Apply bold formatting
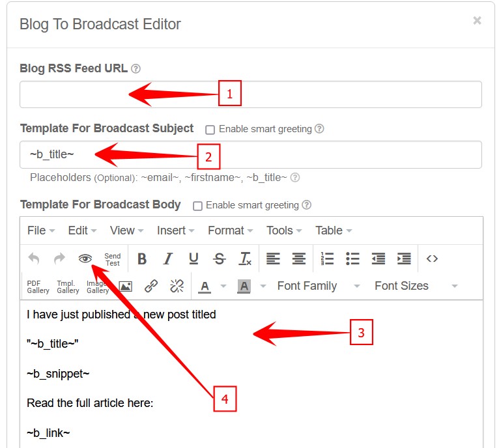501x448 pixels. click(x=141, y=259)
